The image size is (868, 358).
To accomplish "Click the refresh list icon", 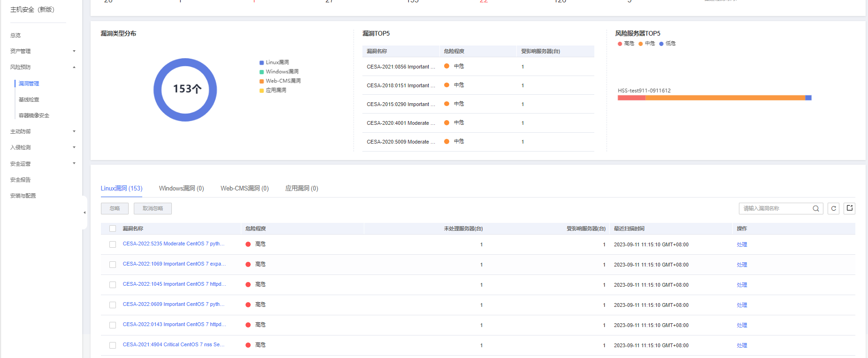I will 834,209.
